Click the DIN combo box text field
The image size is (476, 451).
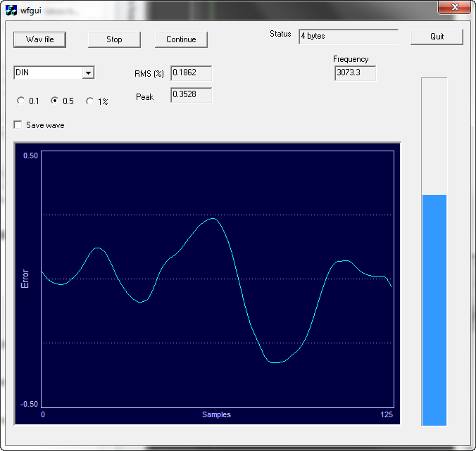click(x=49, y=72)
